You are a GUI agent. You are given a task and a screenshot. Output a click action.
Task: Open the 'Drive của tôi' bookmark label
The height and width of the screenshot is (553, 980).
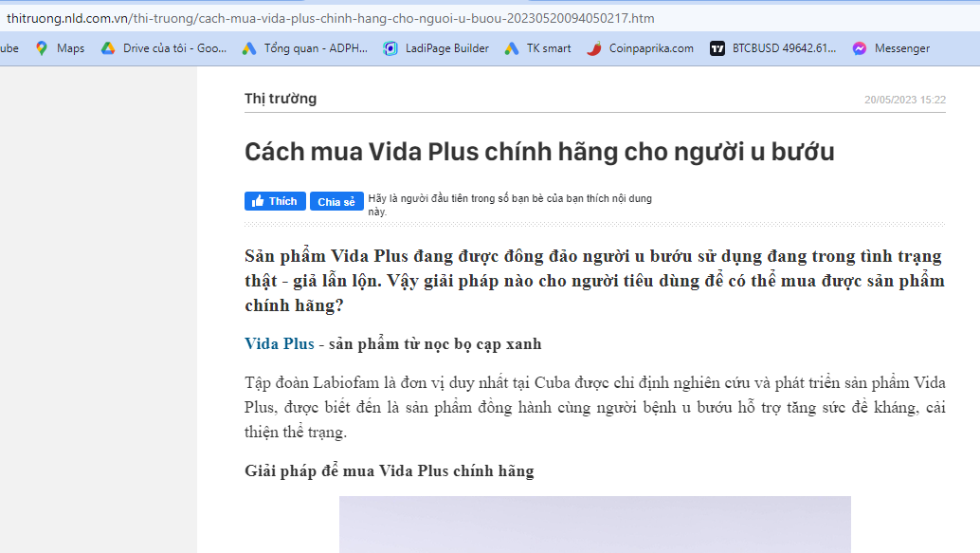(174, 48)
